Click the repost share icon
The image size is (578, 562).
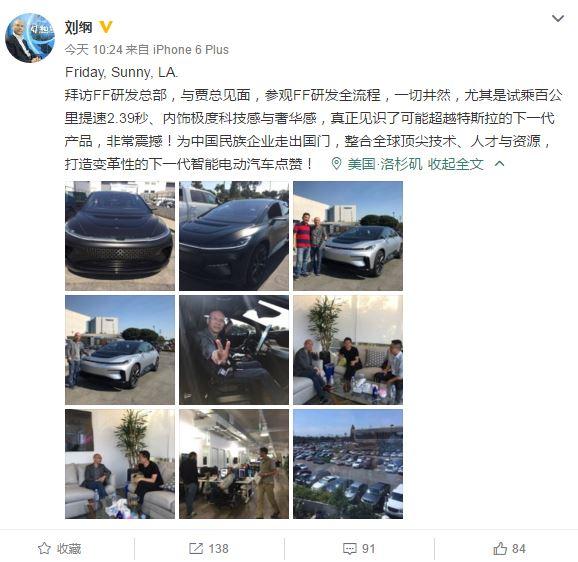pyautogui.click(x=196, y=548)
